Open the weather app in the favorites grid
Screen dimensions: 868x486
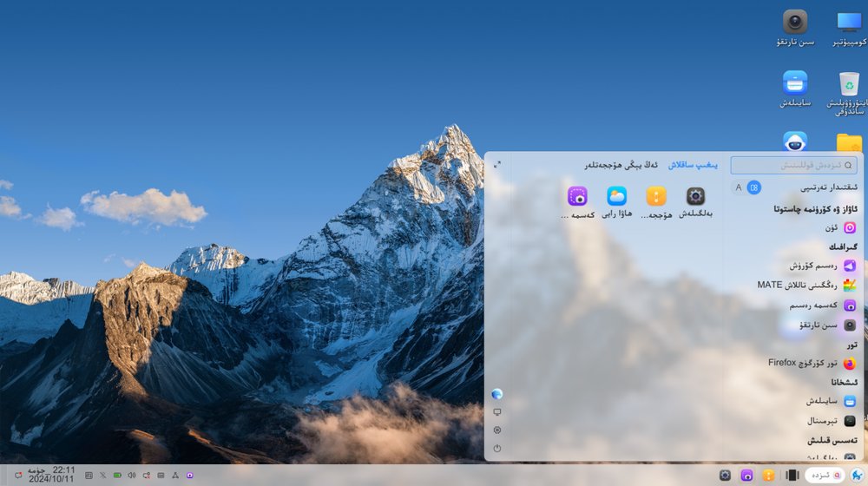(617, 196)
